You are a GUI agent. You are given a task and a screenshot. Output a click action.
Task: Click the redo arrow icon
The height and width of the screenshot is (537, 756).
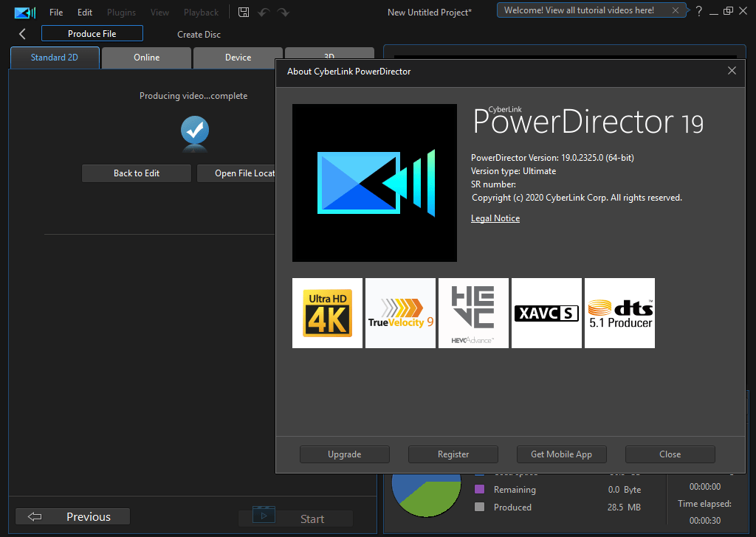(x=283, y=13)
